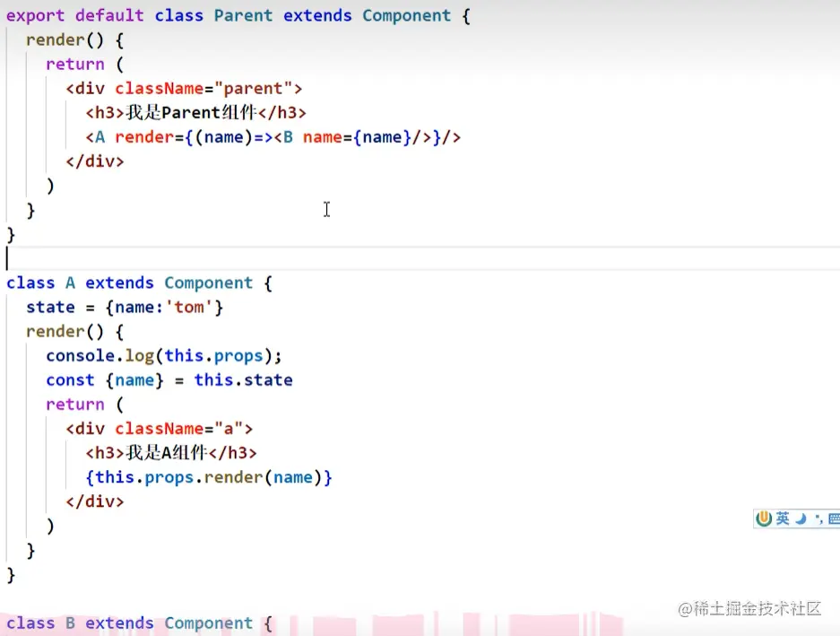
Task: Click the '我是A组件' heading line
Action: coord(171,453)
